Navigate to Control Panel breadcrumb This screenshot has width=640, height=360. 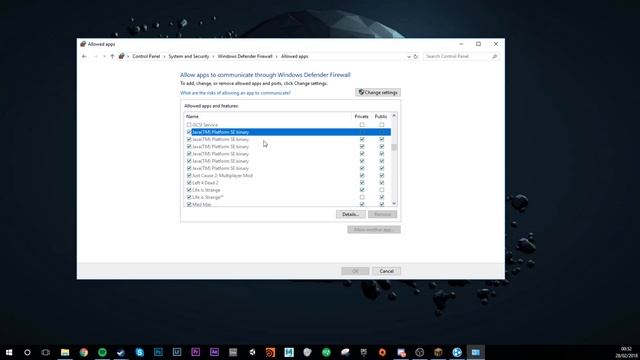tap(146, 56)
